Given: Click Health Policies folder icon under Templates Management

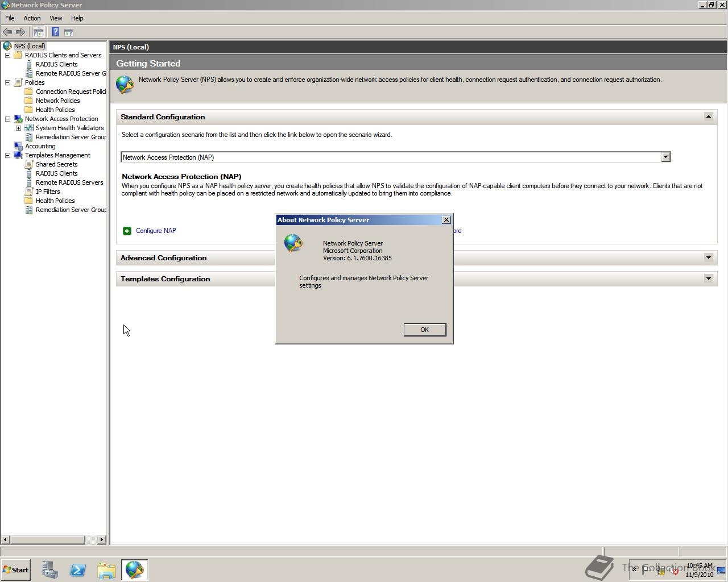Looking at the screenshot, I should point(28,201).
